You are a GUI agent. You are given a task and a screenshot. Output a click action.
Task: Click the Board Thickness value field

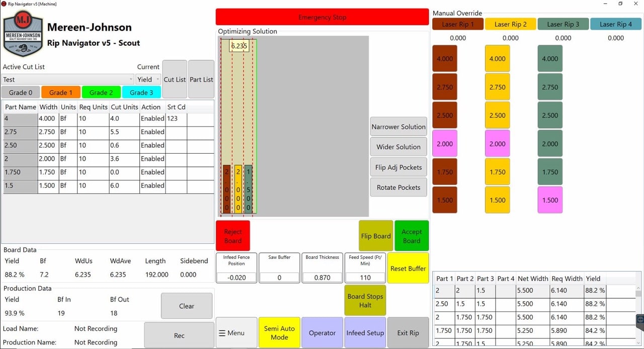322,277
